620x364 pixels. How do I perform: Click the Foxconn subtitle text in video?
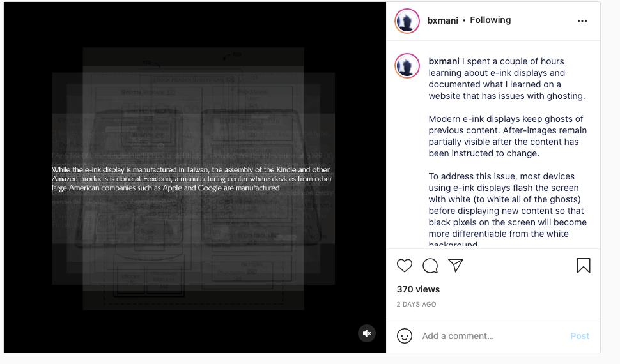tap(192, 179)
